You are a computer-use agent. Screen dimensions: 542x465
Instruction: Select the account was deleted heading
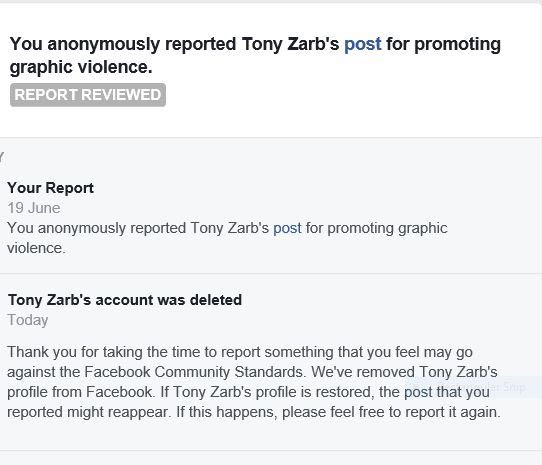125,300
